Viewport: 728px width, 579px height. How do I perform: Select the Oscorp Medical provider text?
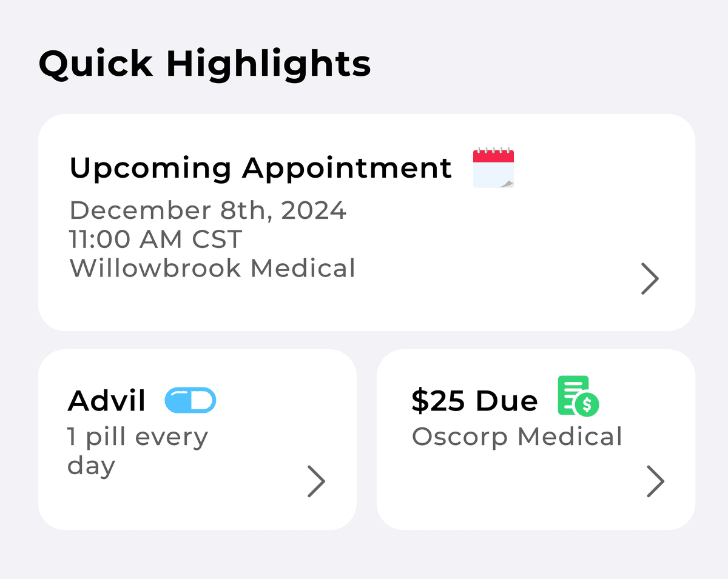517,437
